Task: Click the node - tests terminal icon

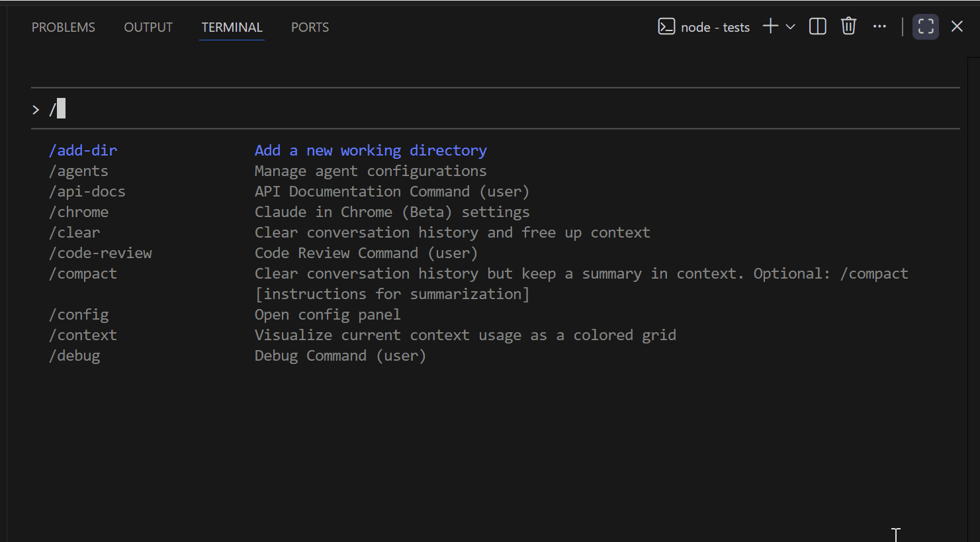Action: click(666, 26)
